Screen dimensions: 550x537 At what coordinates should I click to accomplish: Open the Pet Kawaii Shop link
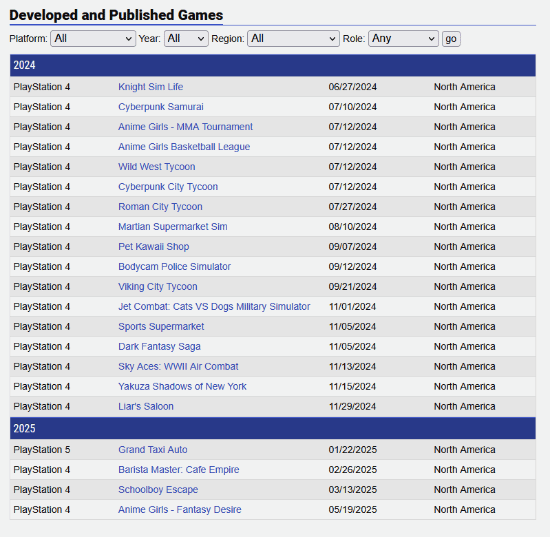[153, 247]
